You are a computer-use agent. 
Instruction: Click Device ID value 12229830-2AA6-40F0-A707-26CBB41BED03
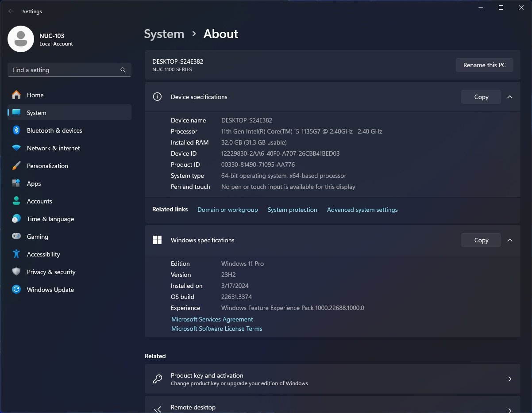[x=281, y=153]
